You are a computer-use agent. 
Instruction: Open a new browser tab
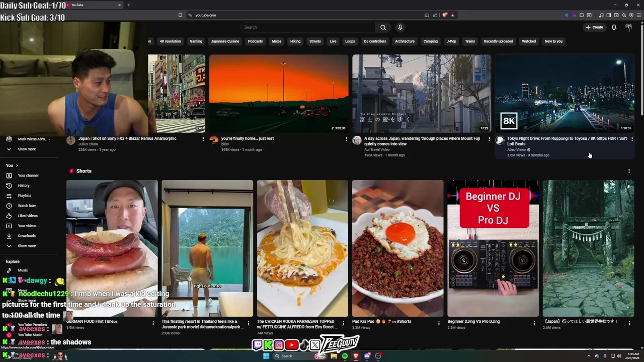(x=129, y=5)
